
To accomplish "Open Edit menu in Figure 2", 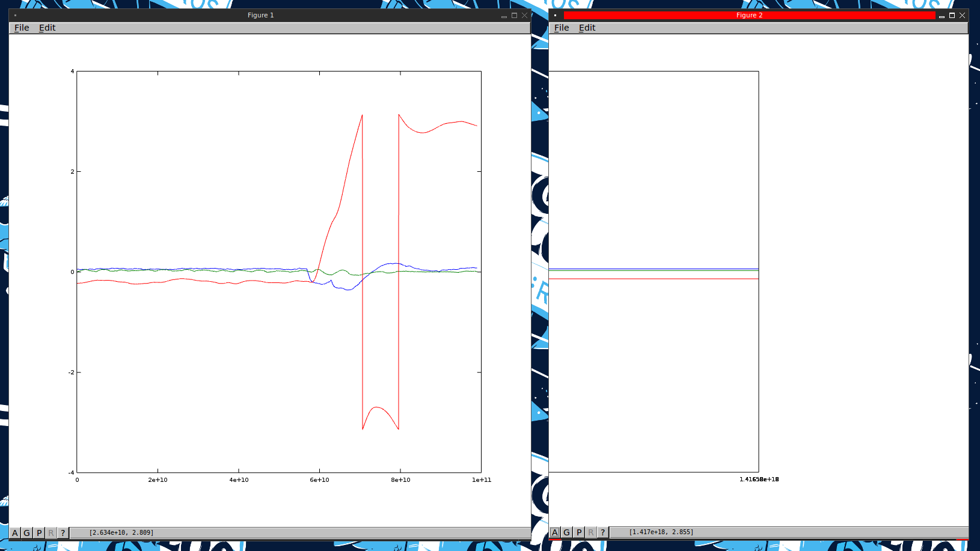I will [587, 28].
